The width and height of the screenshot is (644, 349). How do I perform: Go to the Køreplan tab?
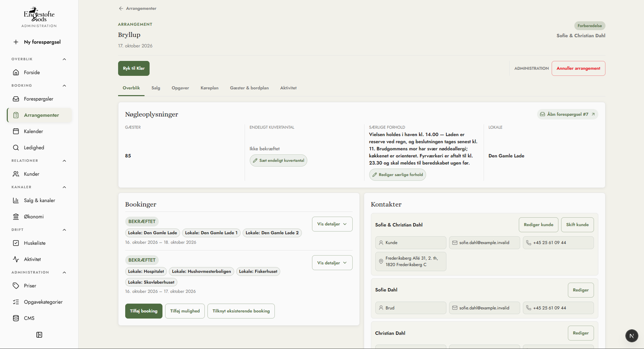pyautogui.click(x=209, y=88)
